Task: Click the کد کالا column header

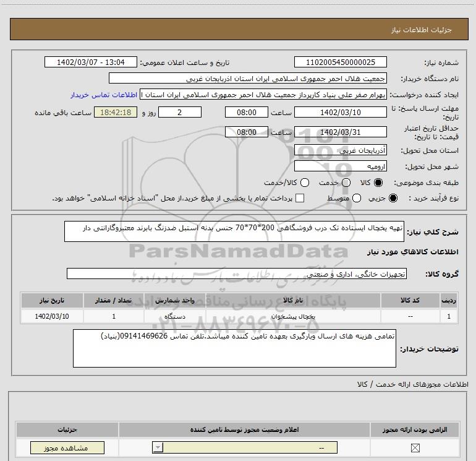Action: click(410, 300)
